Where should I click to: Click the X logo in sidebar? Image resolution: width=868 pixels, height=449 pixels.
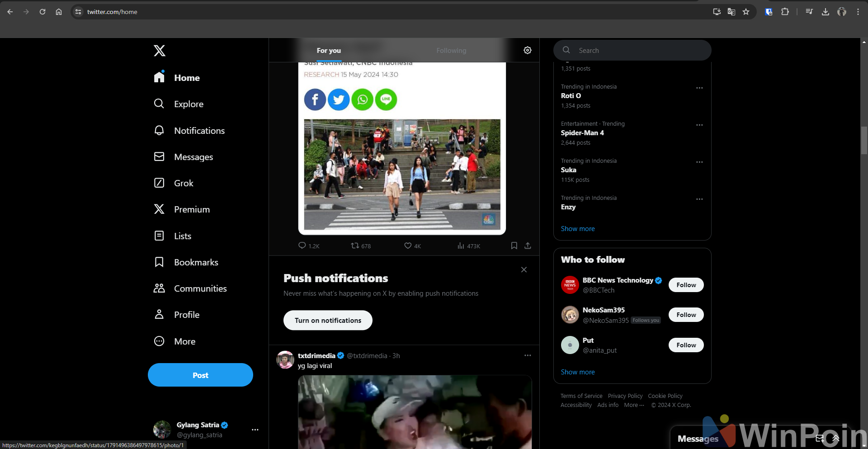click(160, 51)
